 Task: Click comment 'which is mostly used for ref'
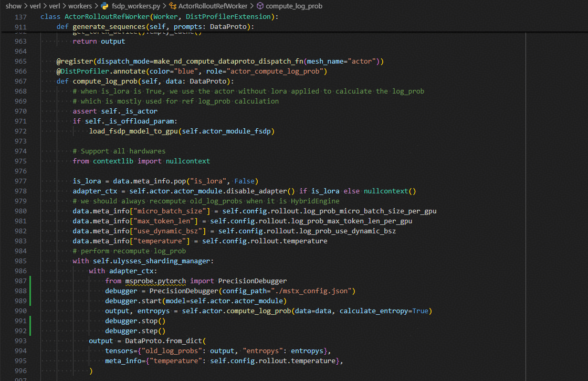176,101
